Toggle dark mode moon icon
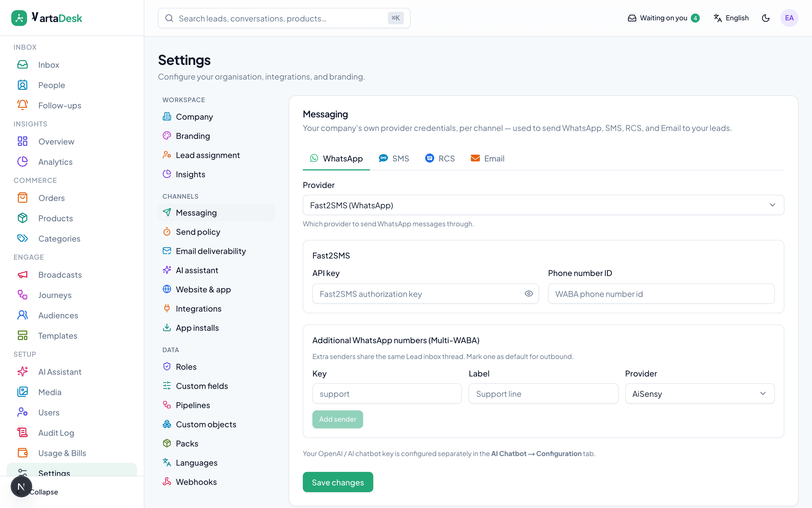The image size is (812, 508). pyautogui.click(x=766, y=18)
